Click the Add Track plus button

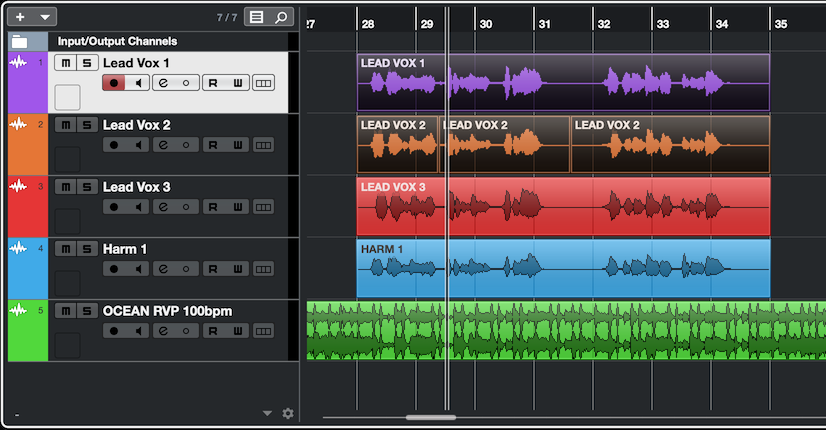tap(20, 17)
